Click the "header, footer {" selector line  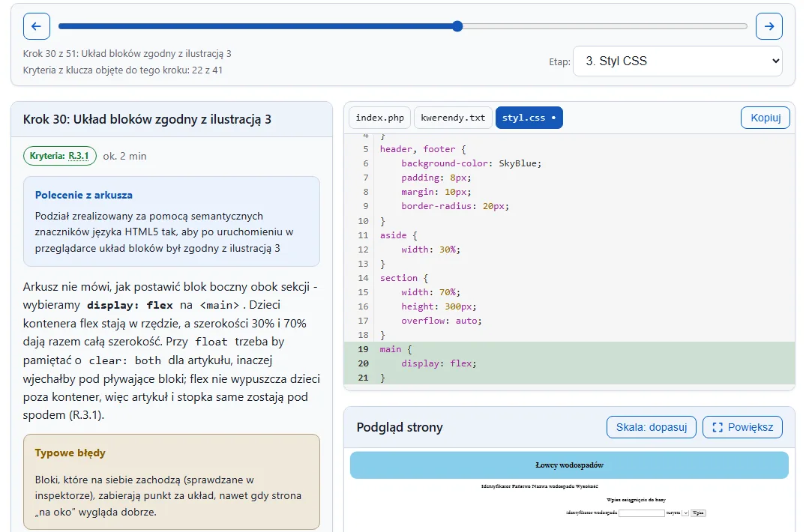[423, 149]
